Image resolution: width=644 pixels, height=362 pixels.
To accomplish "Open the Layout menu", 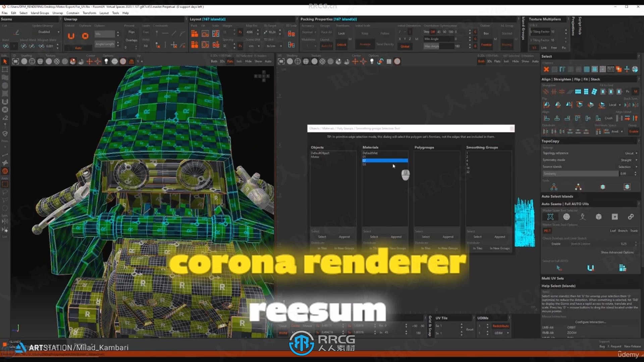I will pos(104,13).
